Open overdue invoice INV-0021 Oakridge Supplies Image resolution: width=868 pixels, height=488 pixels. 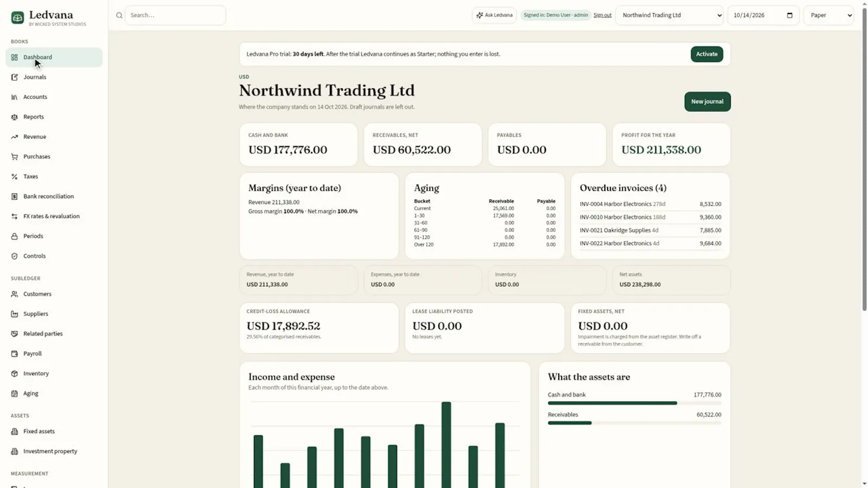[650, 230]
